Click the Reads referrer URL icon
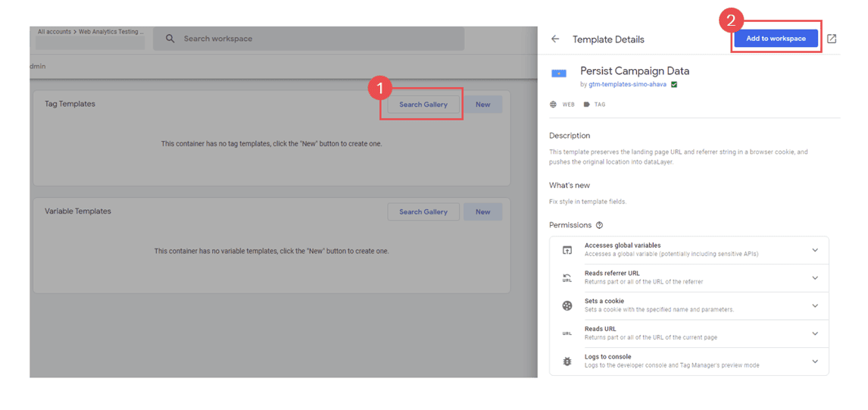868x410 pixels. [x=567, y=278]
